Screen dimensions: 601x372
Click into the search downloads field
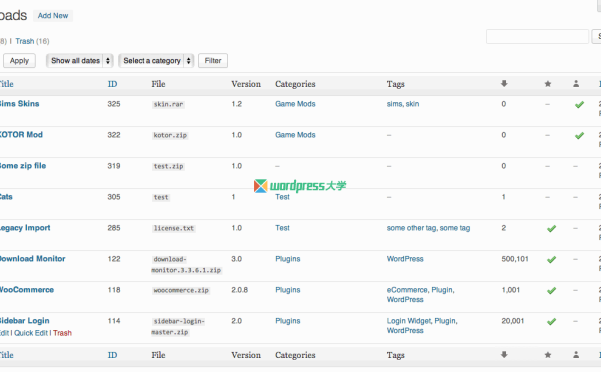537,36
